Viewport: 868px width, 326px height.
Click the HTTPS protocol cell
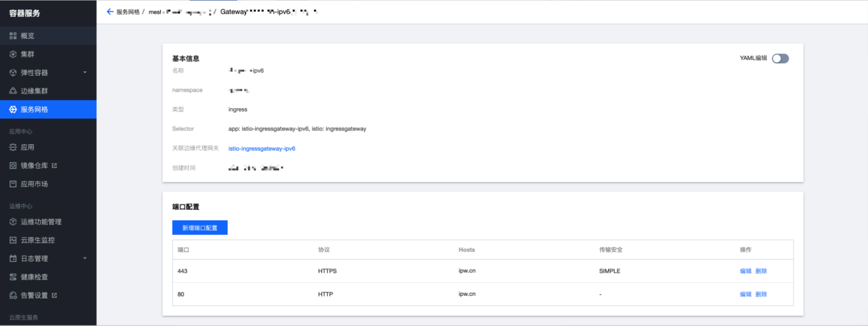[327, 271]
